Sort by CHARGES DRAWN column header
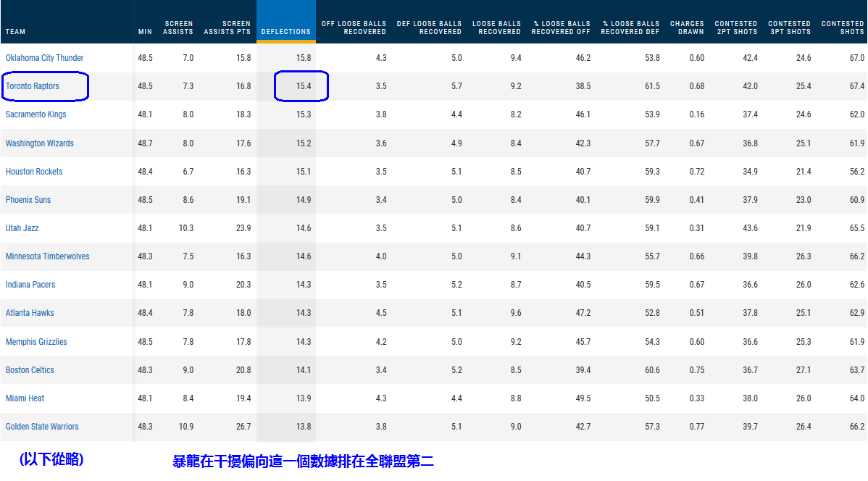The width and height of the screenshot is (868, 481). (687, 28)
